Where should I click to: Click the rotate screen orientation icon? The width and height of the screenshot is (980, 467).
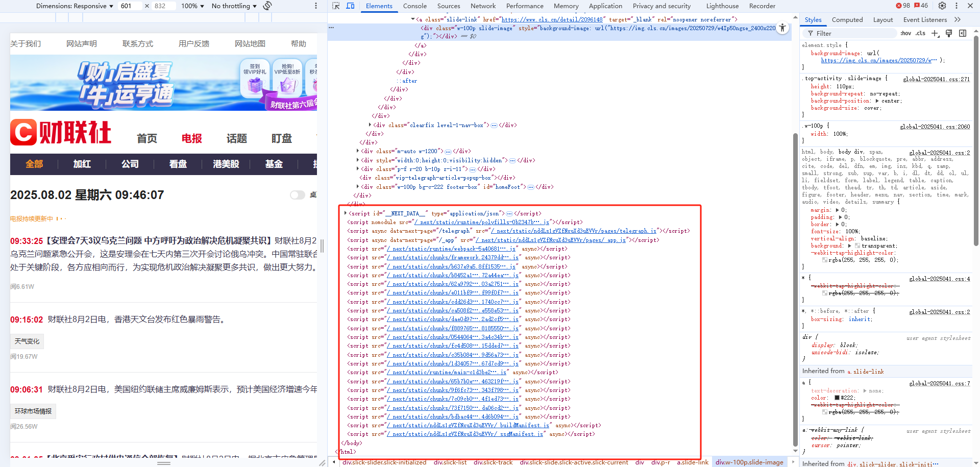point(267,6)
